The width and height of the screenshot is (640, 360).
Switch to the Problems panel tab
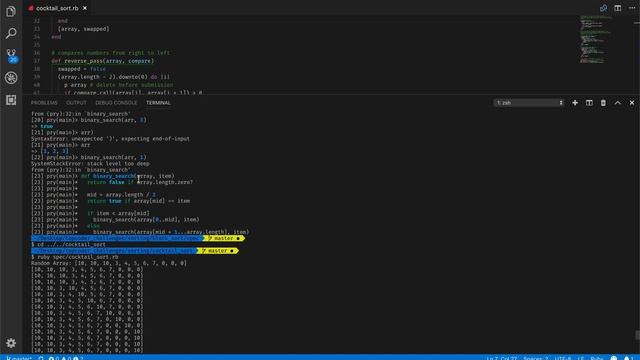pyautogui.click(x=44, y=103)
